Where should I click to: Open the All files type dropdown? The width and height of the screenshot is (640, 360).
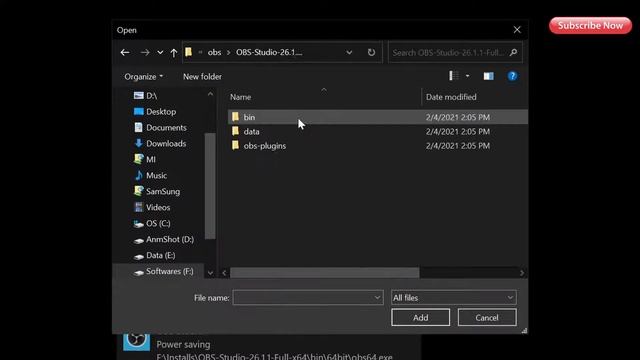[x=453, y=298]
